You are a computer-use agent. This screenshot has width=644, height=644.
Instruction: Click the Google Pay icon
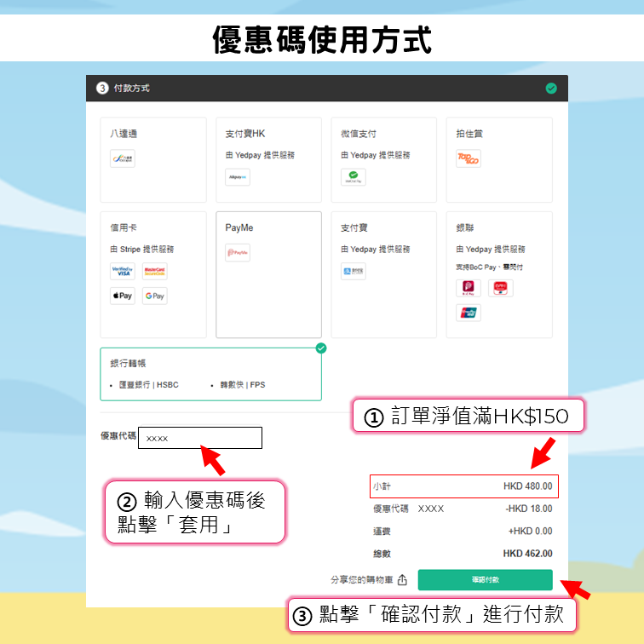pos(155,296)
